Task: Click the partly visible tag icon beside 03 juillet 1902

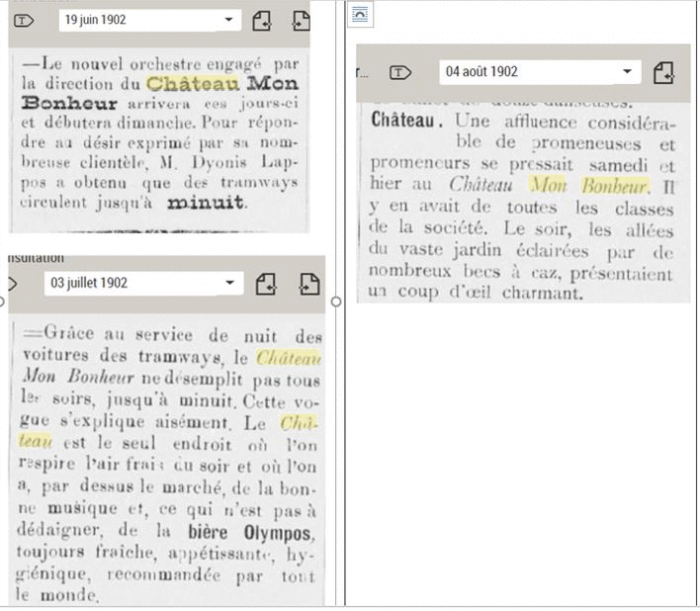Action: click(x=13, y=284)
